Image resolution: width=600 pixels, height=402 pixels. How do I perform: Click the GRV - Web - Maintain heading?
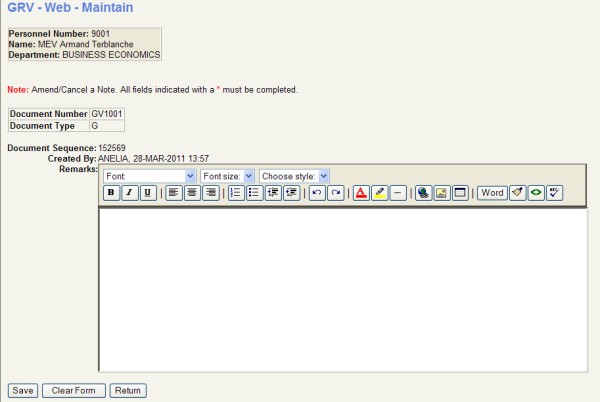coord(70,7)
